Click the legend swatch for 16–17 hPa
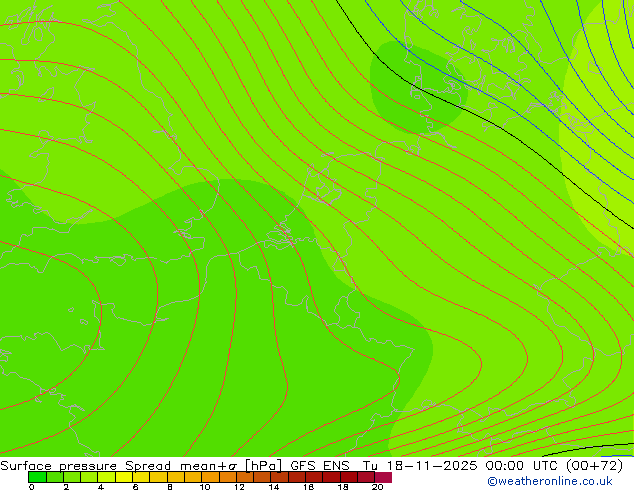The width and height of the screenshot is (634, 490). pos(314,477)
